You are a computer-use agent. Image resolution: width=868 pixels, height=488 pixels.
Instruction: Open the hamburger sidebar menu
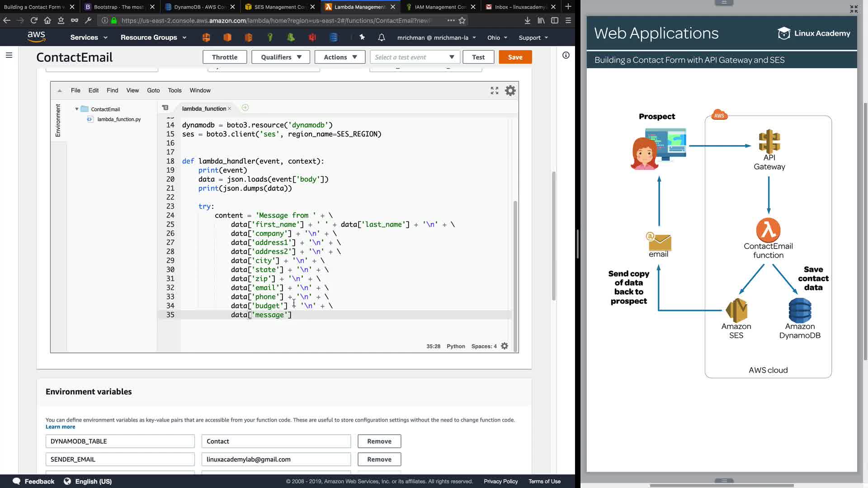[9, 55]
